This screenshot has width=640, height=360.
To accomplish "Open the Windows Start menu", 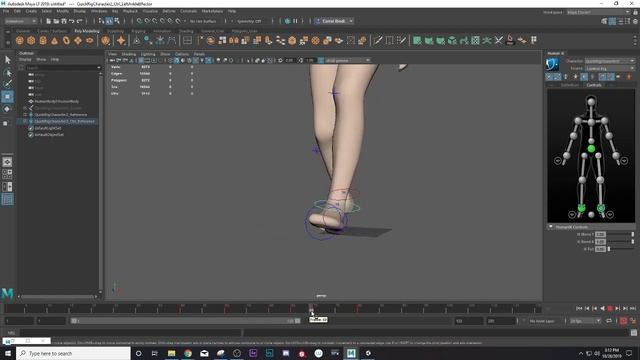I will tap(8, 353).
